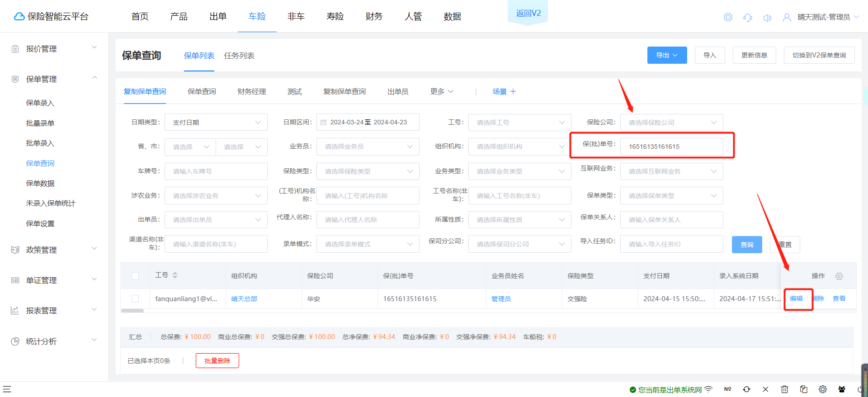Viewport: 868px width, 397px height.
Task: Open 保单数据 in the sidebar
Action: pyautogui.click(x=40, y=184)
